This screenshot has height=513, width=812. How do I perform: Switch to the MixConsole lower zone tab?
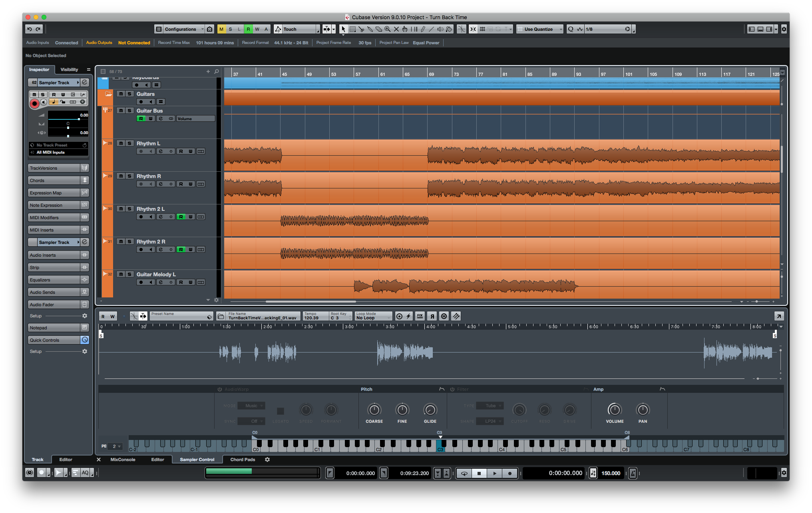pos(123,460)
